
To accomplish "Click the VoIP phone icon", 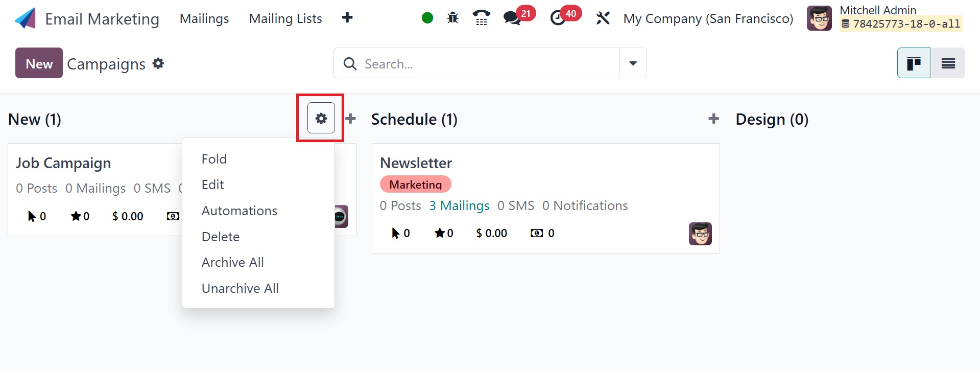I will [481, 18].
